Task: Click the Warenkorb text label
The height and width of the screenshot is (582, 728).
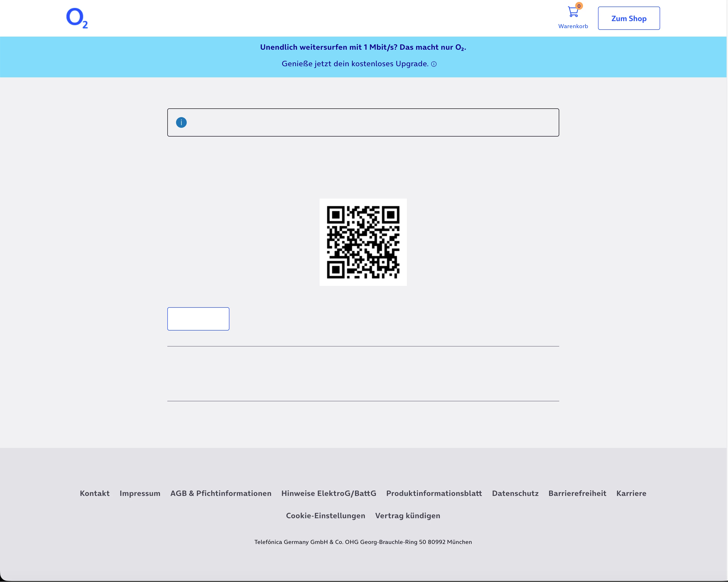Action: coord(573,26)
